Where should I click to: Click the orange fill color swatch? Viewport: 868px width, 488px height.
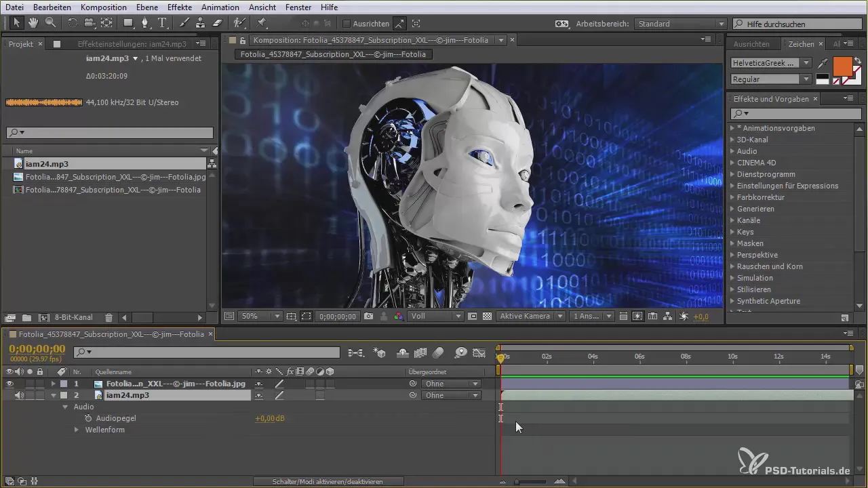click(x=842, y=66)
